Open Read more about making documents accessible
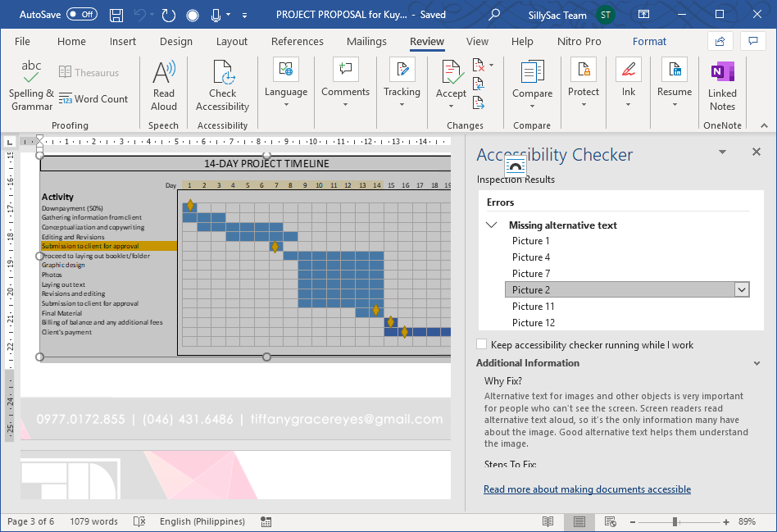 tap(587, 489)
